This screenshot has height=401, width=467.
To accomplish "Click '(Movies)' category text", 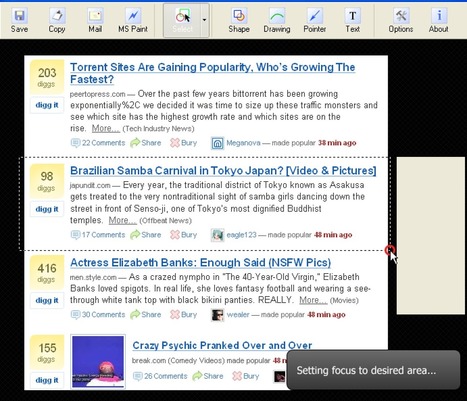I will tap(344, 300).
